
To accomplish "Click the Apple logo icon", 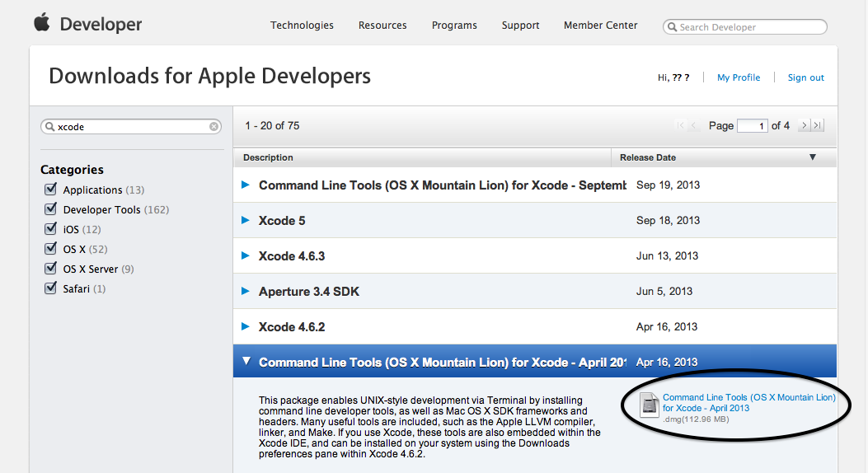I will [42, 23].
